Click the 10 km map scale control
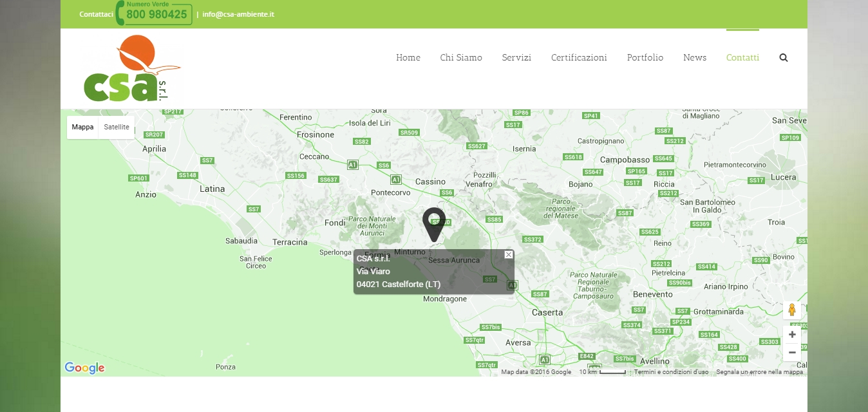This screenshot has height=412, width=868. [602, 372]
